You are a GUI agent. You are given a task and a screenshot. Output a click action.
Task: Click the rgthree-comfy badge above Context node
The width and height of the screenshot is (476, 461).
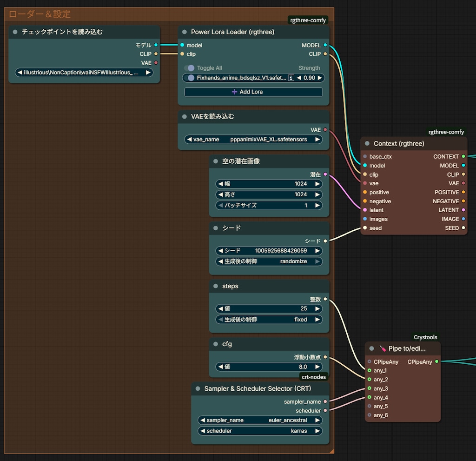[446, 132]
